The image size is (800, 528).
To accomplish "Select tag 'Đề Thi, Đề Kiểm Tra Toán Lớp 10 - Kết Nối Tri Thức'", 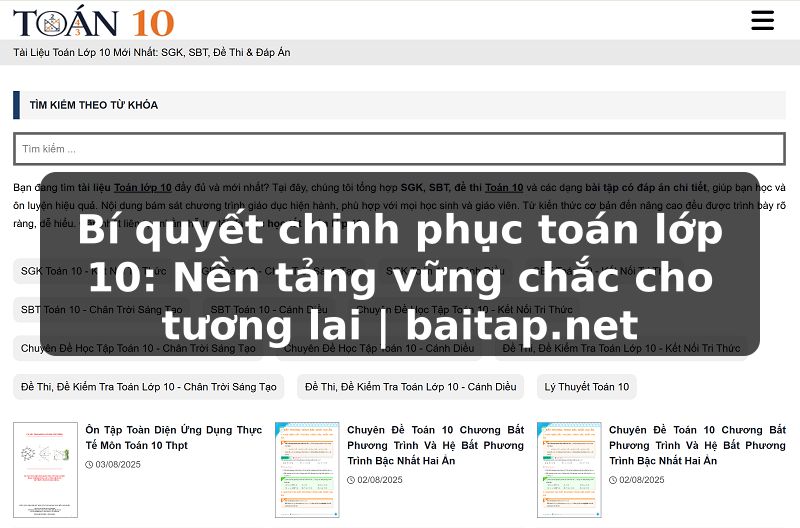I will coord(621,348).
